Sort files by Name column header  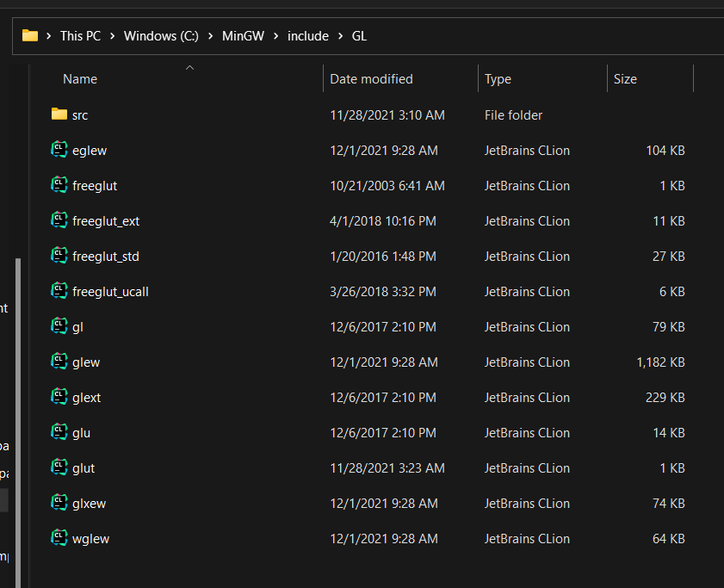click(x=80, y=79)
